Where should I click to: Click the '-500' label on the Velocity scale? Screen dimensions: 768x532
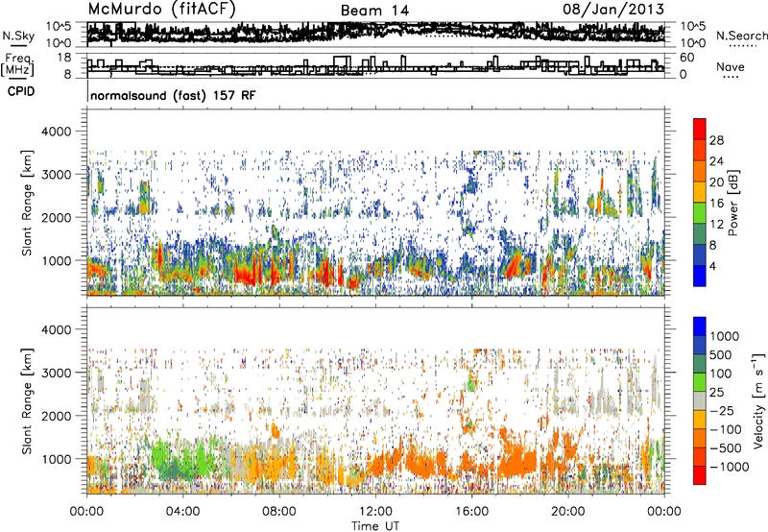(725, 447)
